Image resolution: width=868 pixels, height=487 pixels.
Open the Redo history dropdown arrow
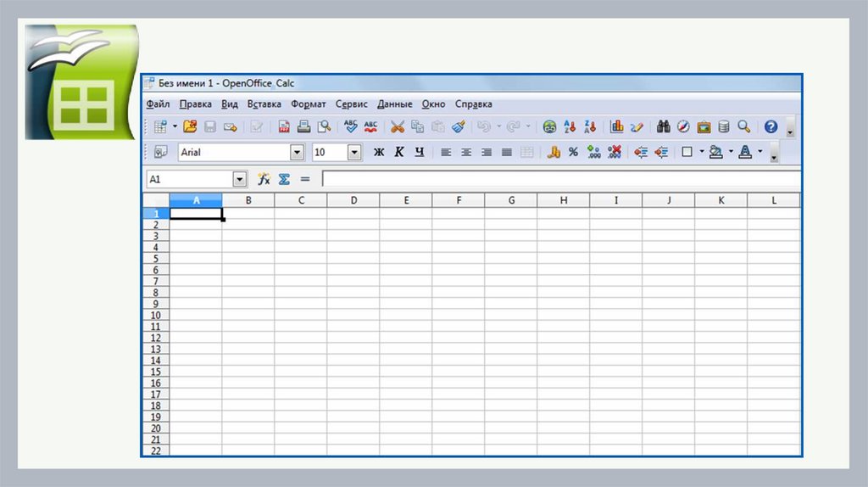pos(528,127)
